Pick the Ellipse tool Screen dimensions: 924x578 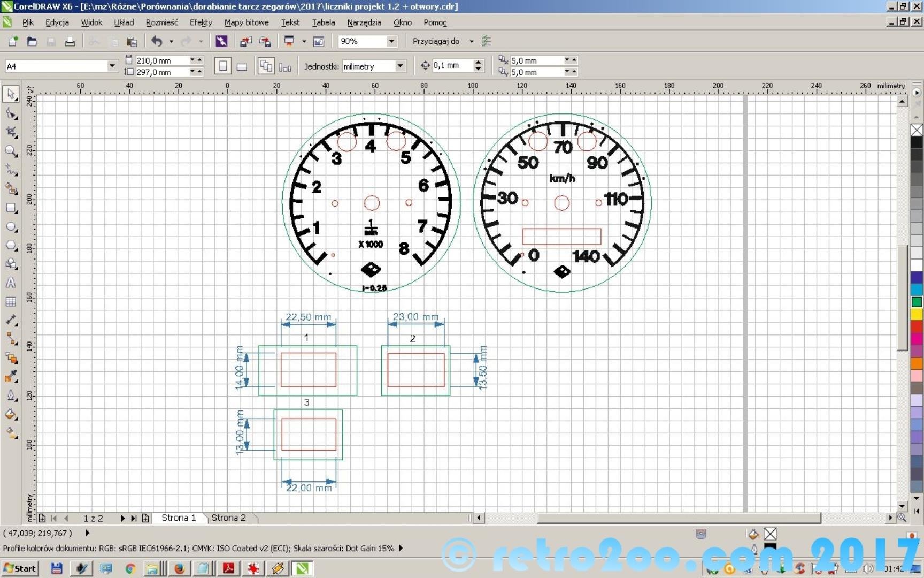11,227
